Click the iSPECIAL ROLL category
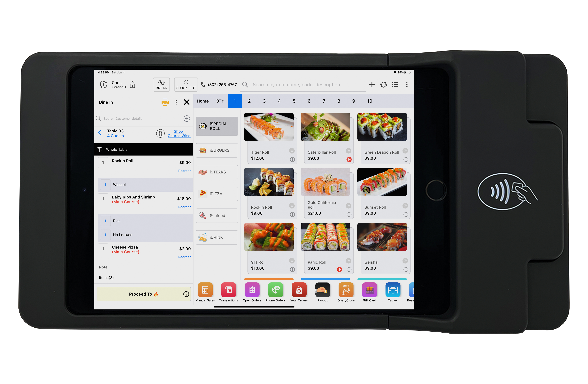The image size is (588, 384). 218,126
